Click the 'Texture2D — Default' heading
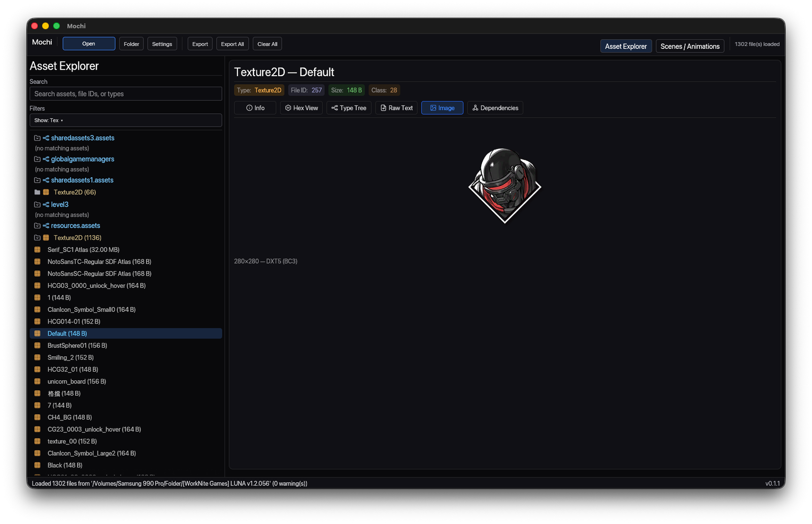The image size is (812, 524). pyautogui.click(x=284, y=72)
